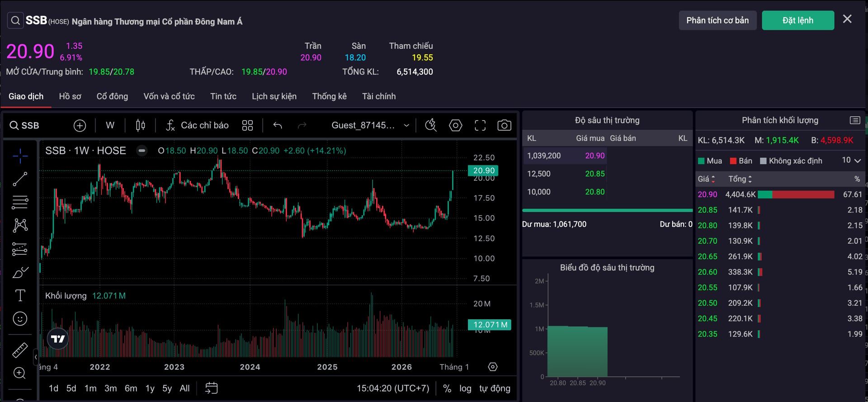868x402 pixels.
Task: Toggle the Bán legend filter
Action: [x=741, y=161]
